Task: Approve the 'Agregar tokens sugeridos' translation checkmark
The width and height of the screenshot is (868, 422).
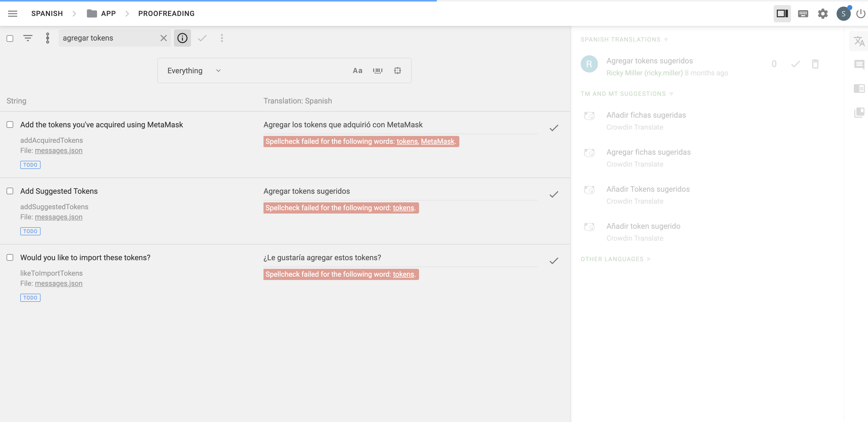Action: (x=554, y=195)
